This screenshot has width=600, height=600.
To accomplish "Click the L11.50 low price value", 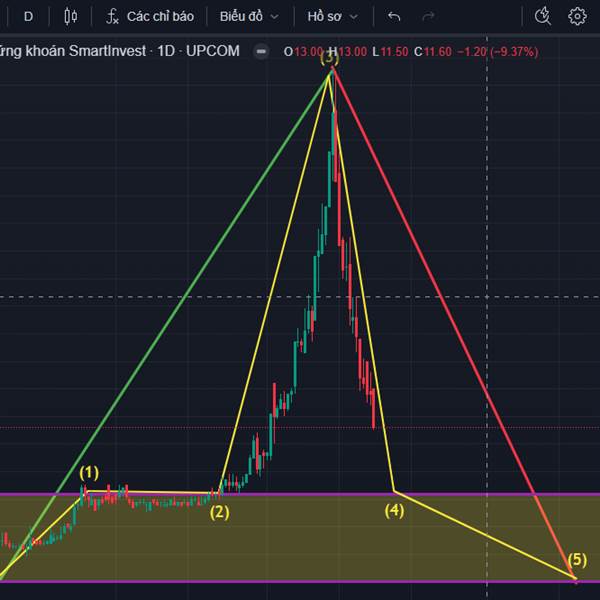I will click(390, 52).
